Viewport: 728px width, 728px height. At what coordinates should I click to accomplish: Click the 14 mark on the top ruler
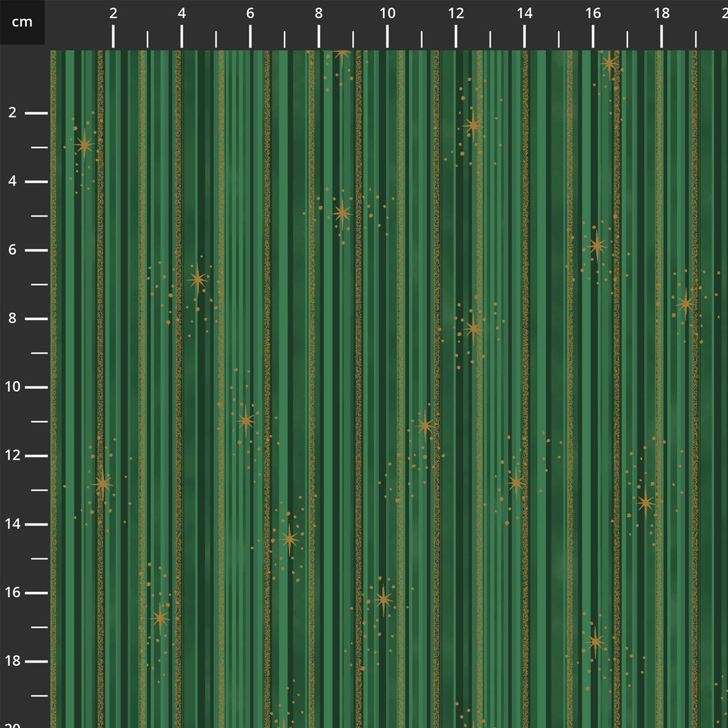click(524, 14)
